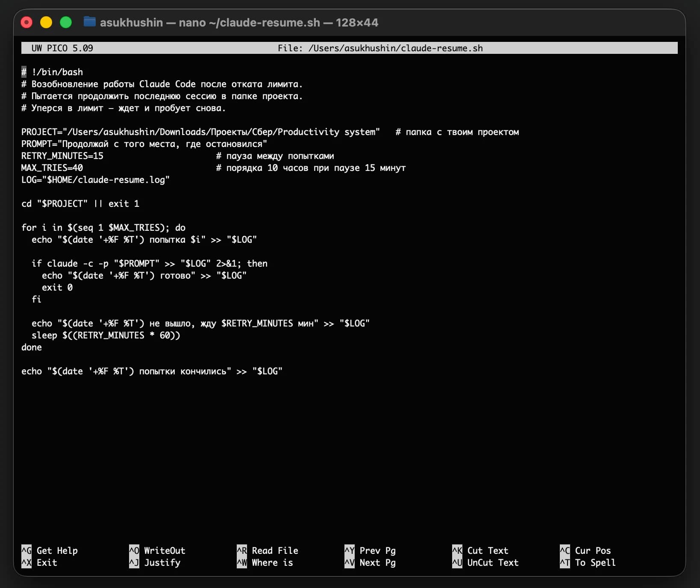Click the ^G Get Help shortcut
This screenshot has height=588, width=700.
click(50, 550)
